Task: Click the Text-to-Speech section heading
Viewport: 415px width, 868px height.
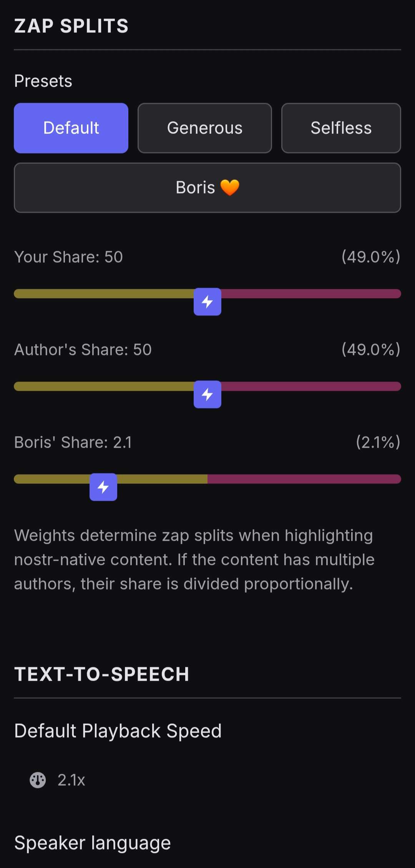Action: click(101, 674)
